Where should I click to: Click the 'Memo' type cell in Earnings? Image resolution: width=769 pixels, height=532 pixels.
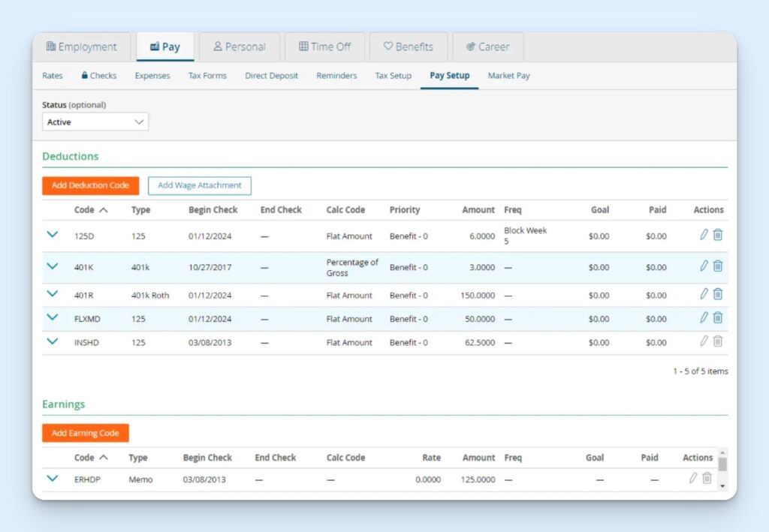click(x=140, y=479)
